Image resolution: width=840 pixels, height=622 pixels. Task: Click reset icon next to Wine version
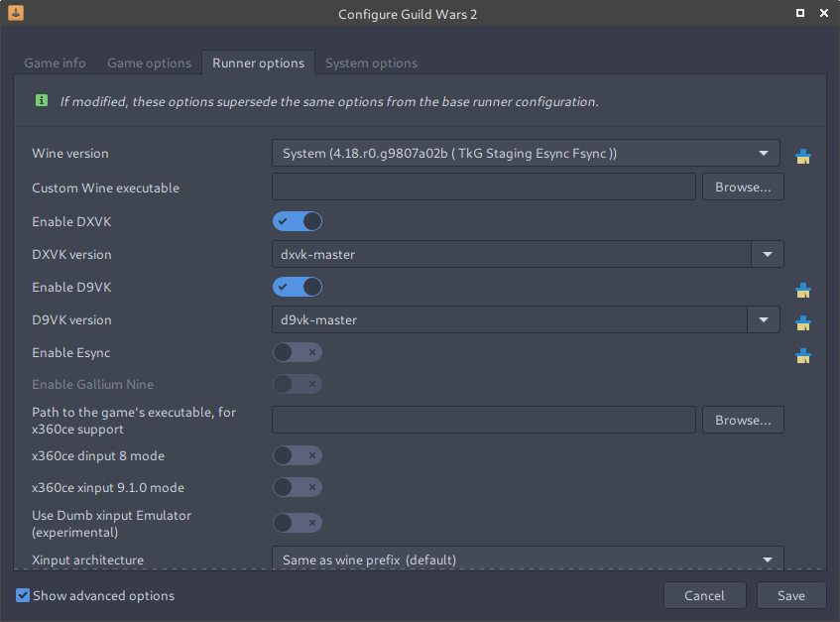coord(802,155)
